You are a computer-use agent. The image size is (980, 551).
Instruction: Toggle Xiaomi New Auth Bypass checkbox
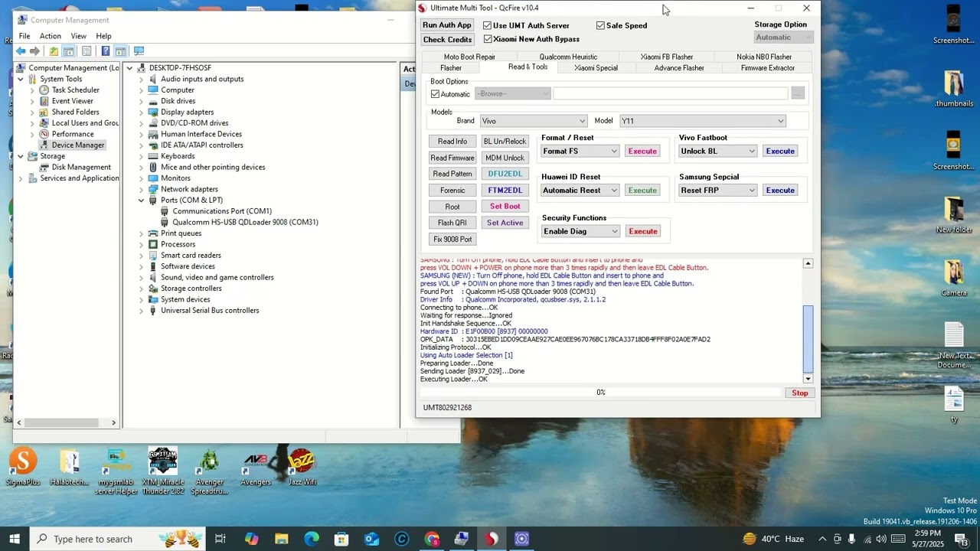(487, 39)
